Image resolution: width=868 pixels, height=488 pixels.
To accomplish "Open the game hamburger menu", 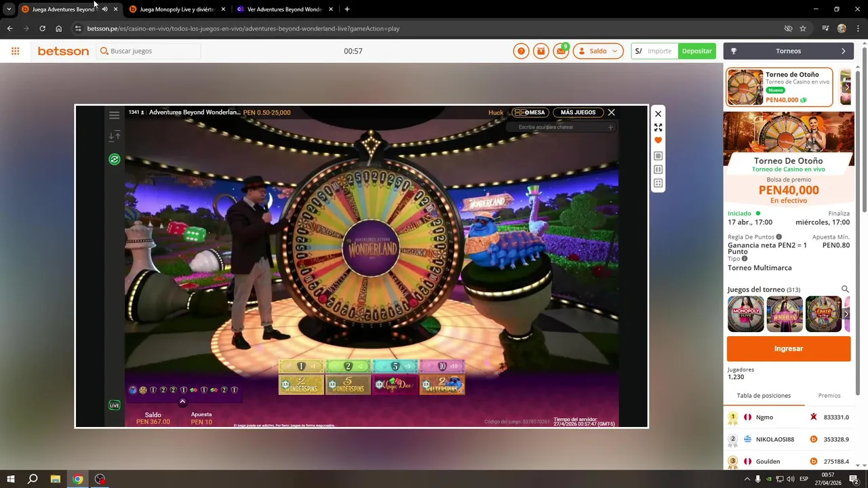I will pos(114,115).
